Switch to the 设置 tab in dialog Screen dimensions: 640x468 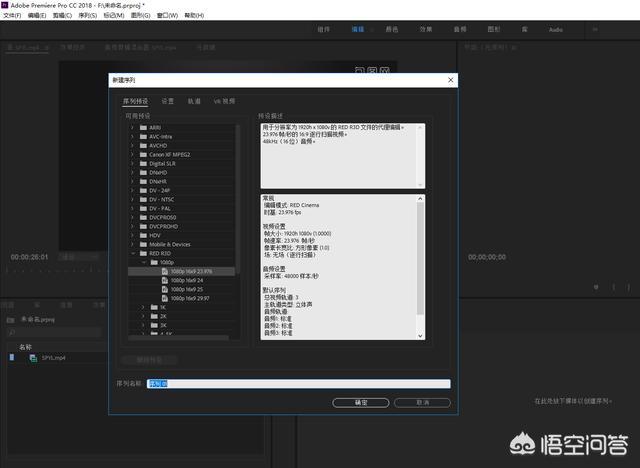point(167,101)
